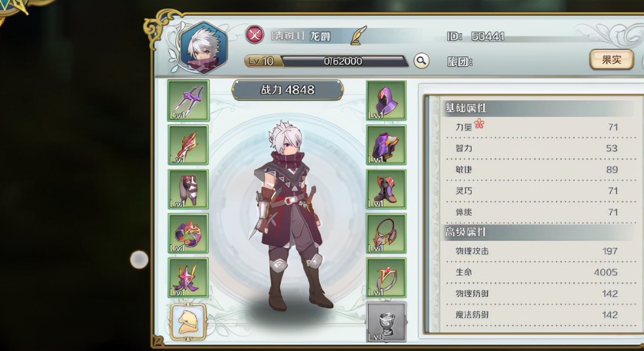Open the purple hood helmet slot
The width and height of the screenshot is (644, 351).
click(386, 101)
